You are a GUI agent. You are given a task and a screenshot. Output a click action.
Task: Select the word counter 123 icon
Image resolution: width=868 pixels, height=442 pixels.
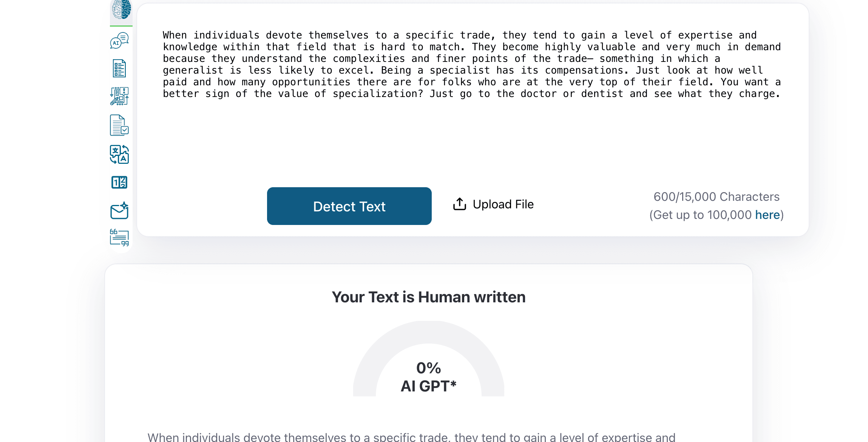coord(119,183)
